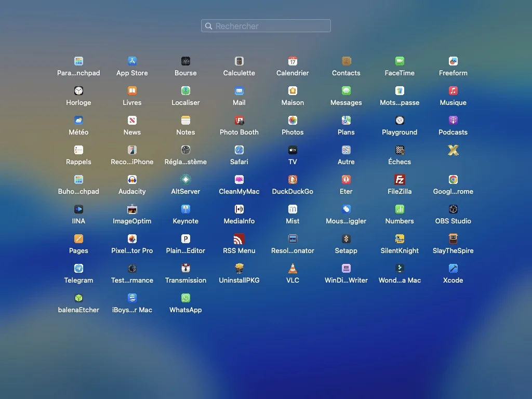Start the VLC media player
The image size is (532, 399).
coord(292,269)
